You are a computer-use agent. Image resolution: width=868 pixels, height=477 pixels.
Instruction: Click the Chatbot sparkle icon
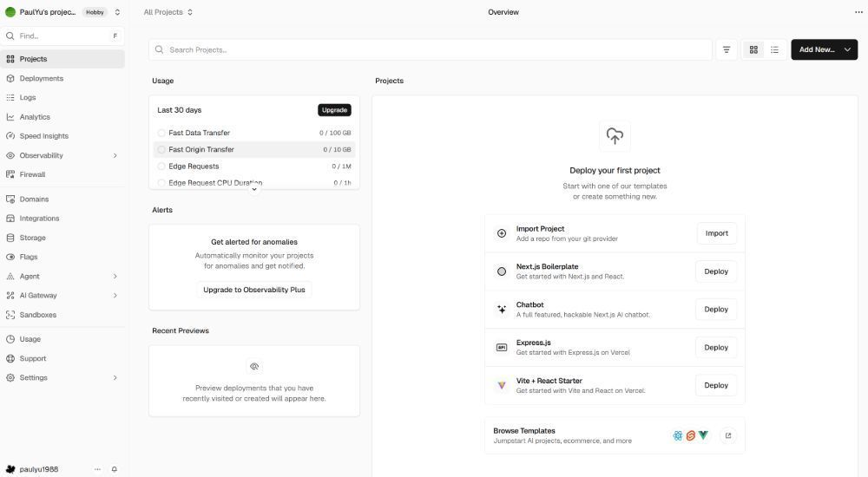click(502, 310)
